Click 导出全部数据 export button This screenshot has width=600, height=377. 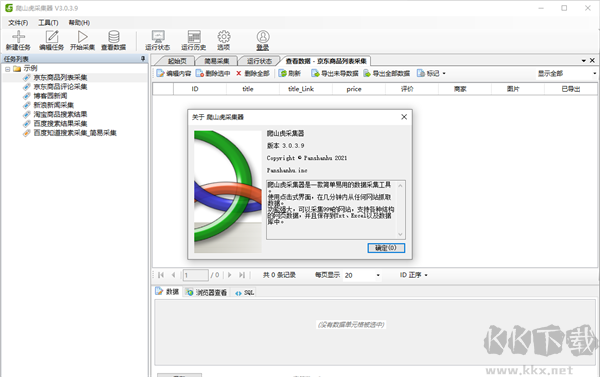coord(387,73)
